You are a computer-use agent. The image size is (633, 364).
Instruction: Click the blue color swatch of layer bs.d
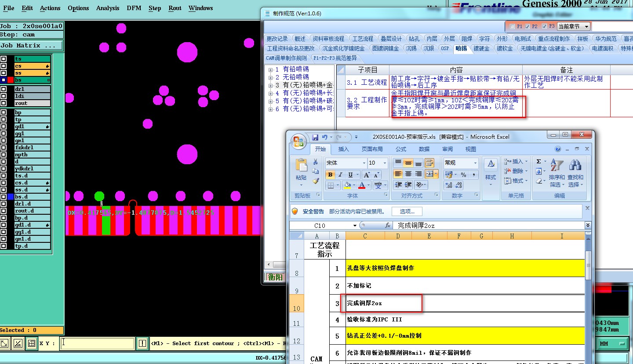(x=11, y=197)
